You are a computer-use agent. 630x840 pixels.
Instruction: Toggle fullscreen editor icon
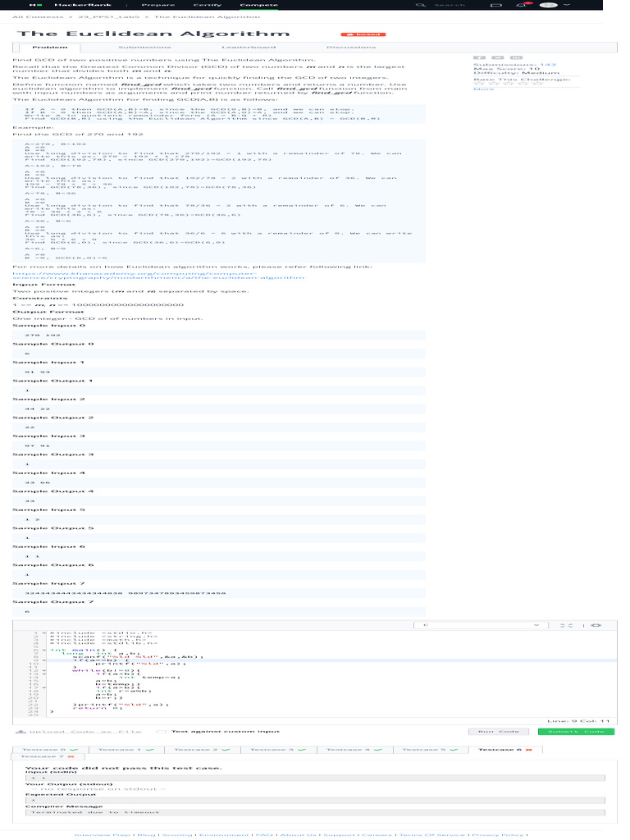tap(566, 625)
